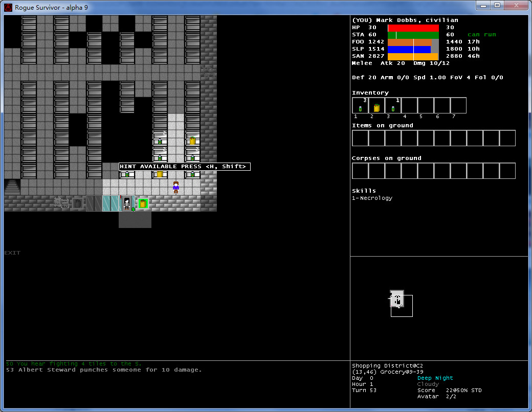Click the dark glass window beside the teal one
532x412 pixels.
94,203
